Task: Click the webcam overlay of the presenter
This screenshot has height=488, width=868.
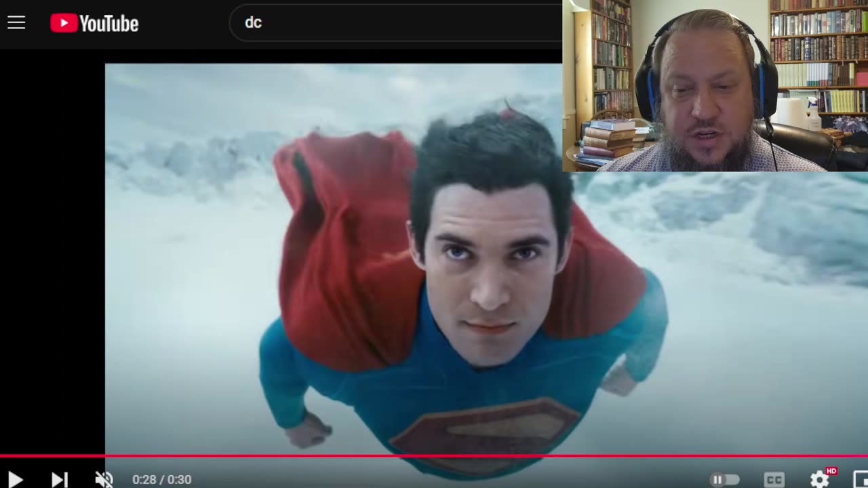Action: click(x=715, y=85)
